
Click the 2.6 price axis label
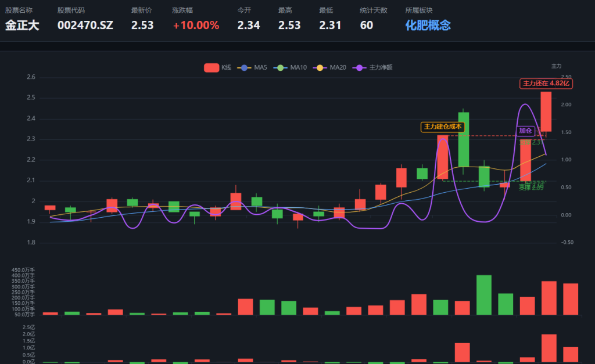31,77
